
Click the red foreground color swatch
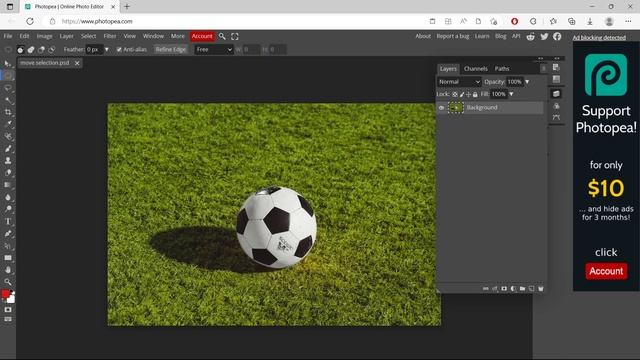coord(5,294)
